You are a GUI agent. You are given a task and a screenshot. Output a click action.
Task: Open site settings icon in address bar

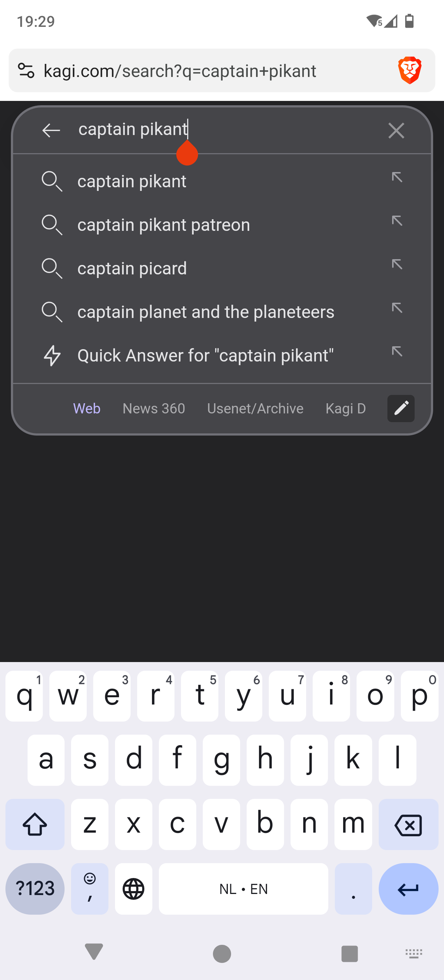26,70
